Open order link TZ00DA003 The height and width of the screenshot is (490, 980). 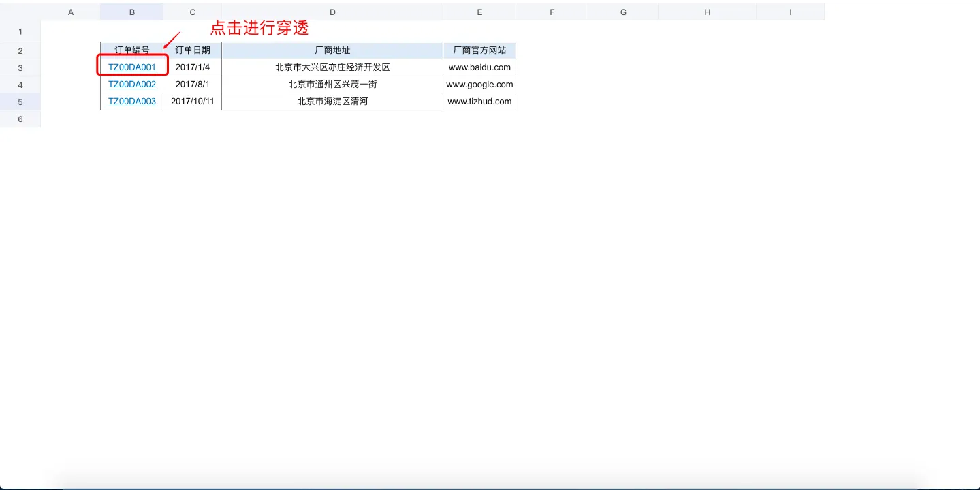coord(132,102)
